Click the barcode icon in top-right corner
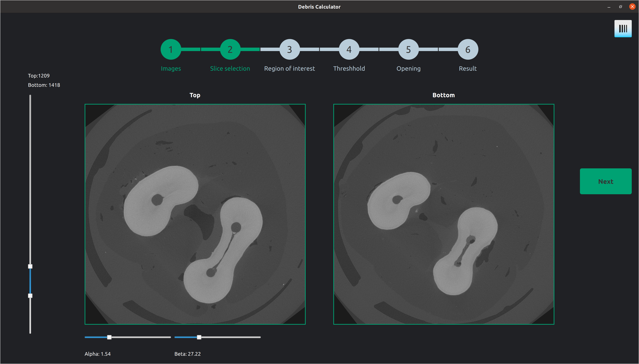Viewport: 639px width, 364px height. [623, 28]
